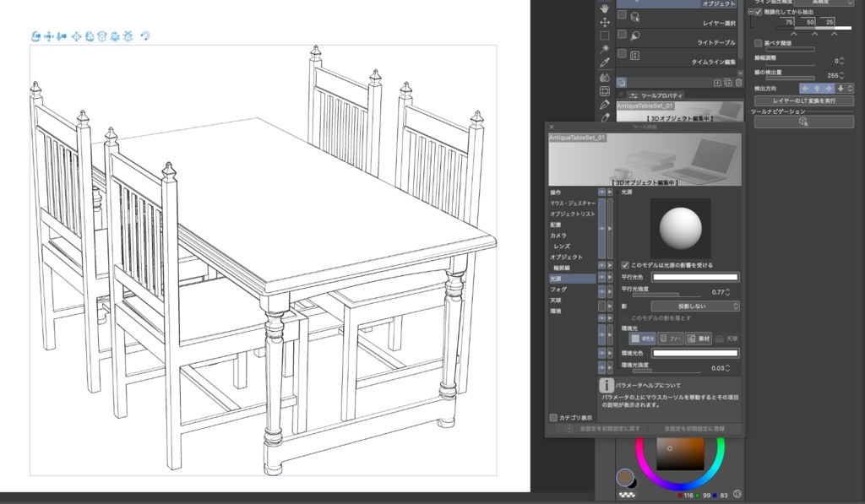
Task: Click the レイヤーのLT変換を実行 button
Action: coord(804,101)
